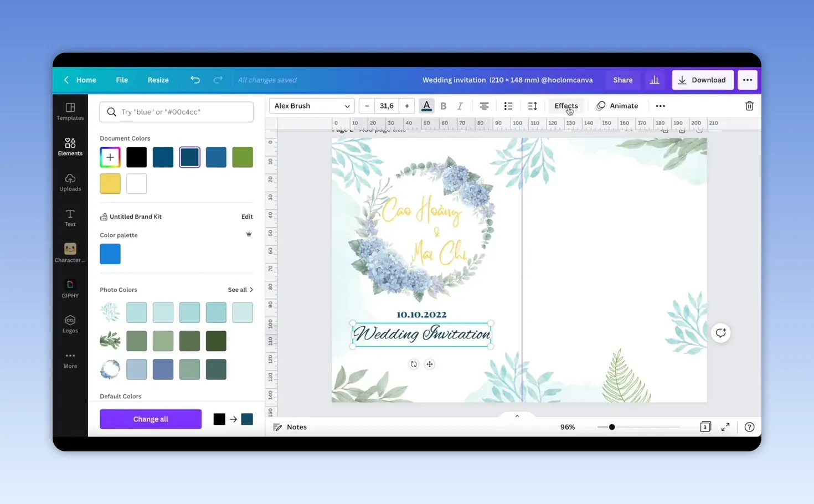The image size is (814, 504).
Task: Increase the font size with plus
Action: tap(407, 106)
